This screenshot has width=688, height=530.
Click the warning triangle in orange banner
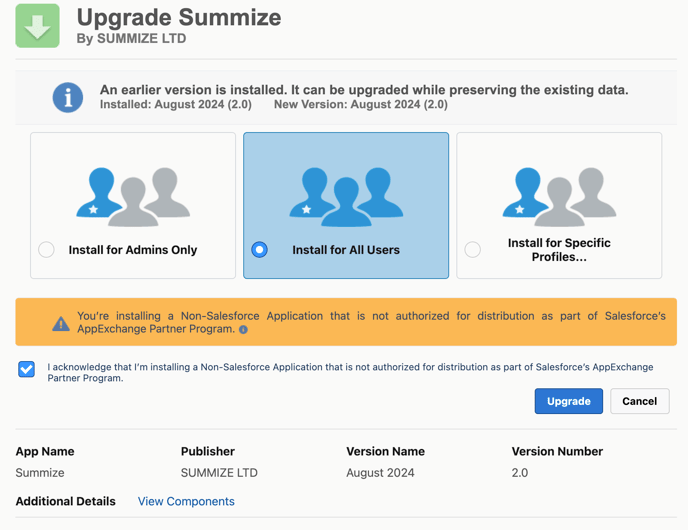click(61, 323)
